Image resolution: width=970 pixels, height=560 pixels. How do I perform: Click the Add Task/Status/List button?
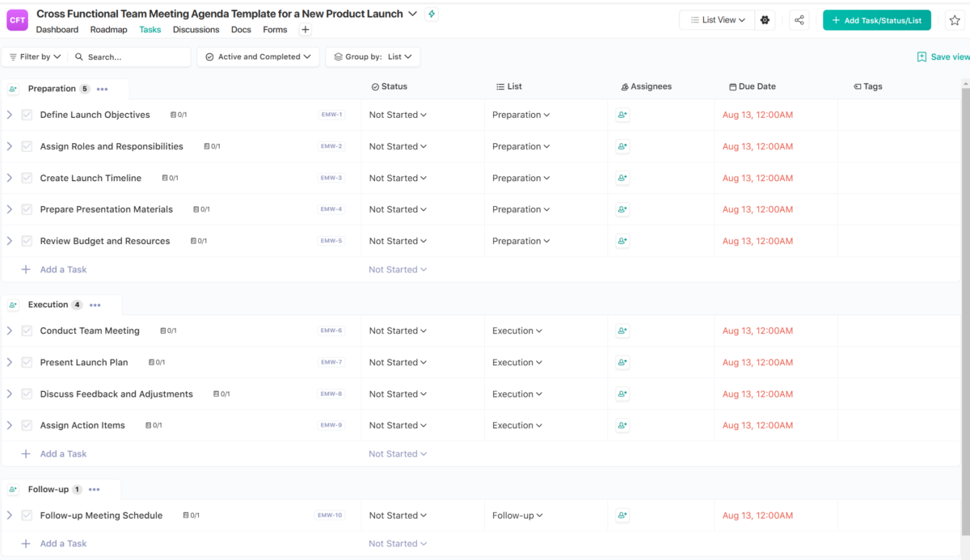click(876, 19)
